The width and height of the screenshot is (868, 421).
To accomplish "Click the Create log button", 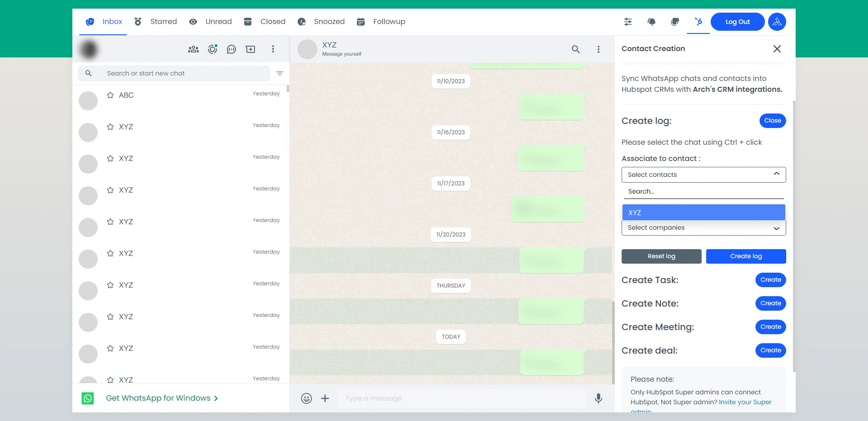I will 745,256.
